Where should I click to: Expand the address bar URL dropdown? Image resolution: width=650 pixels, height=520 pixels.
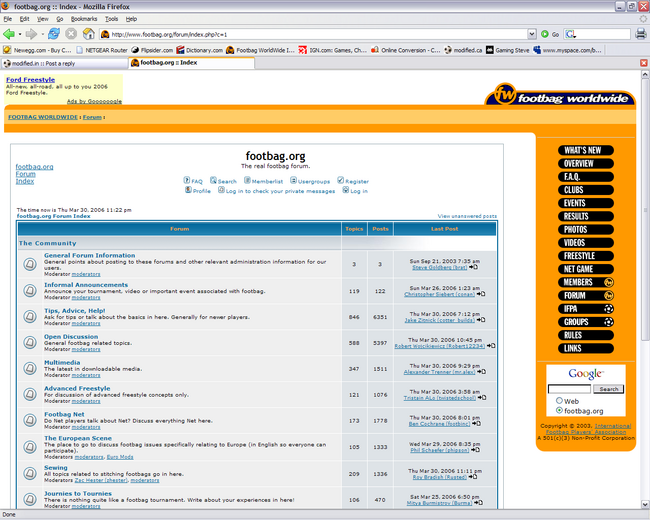pyautogui.click(x=532, y=34)
